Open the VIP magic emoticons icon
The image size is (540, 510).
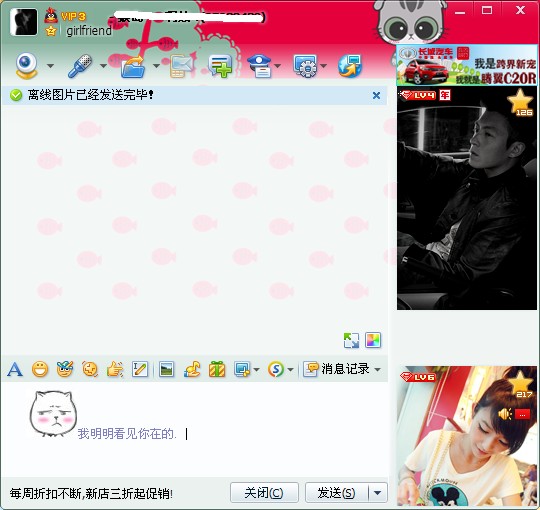[x=65, y=370]
